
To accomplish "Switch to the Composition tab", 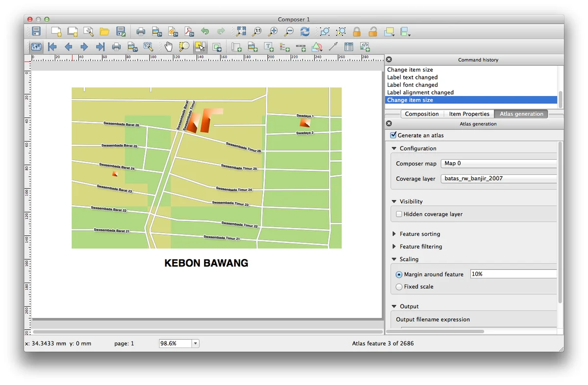I will coord(421,114).
